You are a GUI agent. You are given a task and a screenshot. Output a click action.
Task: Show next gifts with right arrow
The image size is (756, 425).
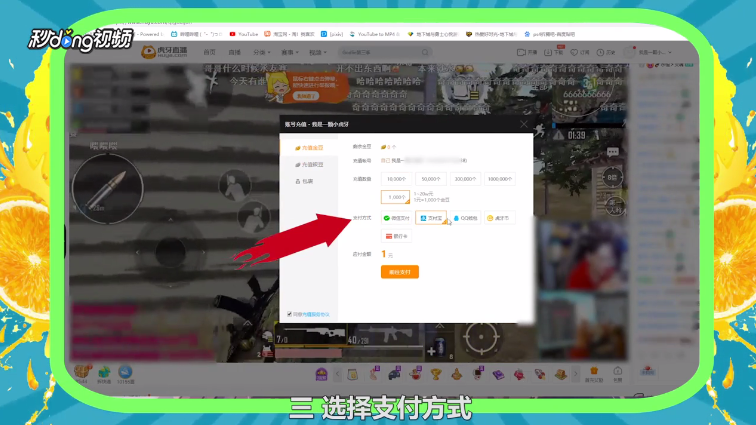pyautogui.click(x=575, y=374)
